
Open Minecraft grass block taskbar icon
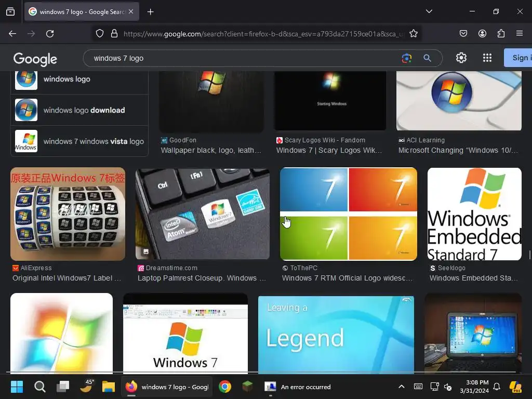tap(247, 387)
